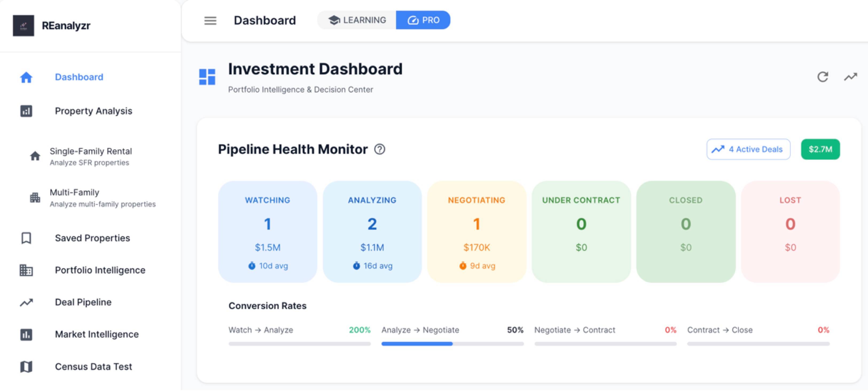This screenshot has width=868, height=391.
Task: Open Pipeline Health Monitor help icon
Action: tap(380, 149)
